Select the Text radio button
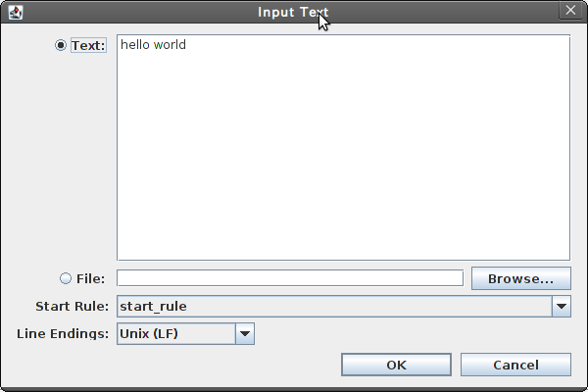Screen dimensions: 588x392 [61, 45]
